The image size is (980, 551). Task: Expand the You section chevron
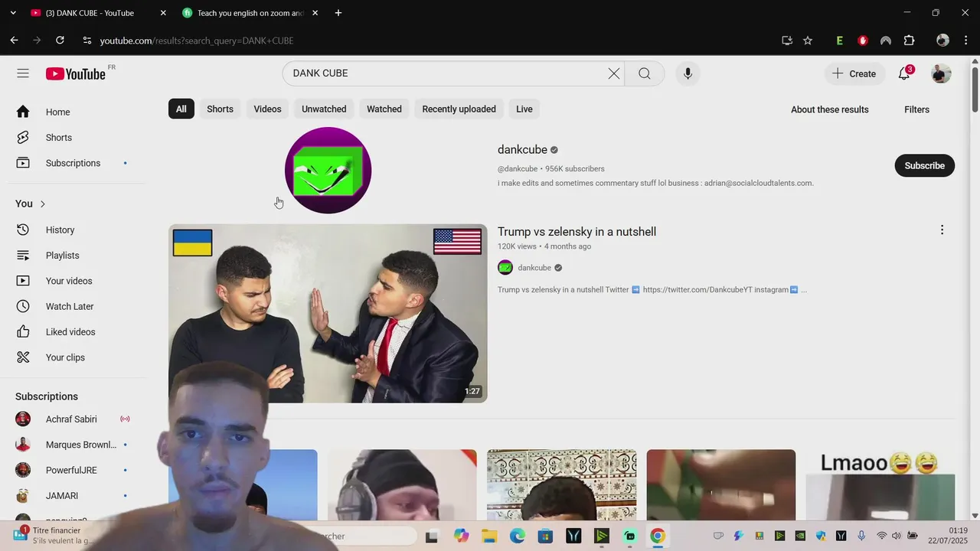[43, 204]
